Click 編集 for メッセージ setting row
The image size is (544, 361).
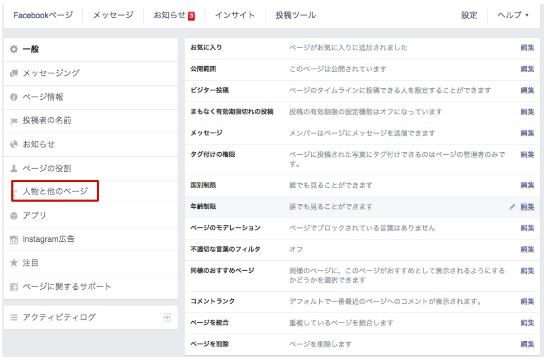(527, 133)
